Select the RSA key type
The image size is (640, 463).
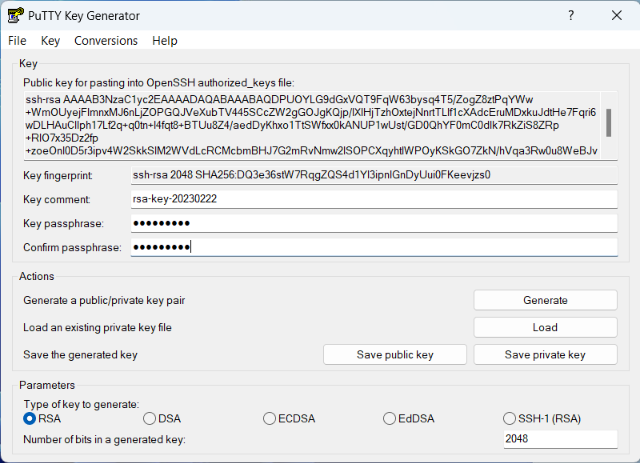29,418
